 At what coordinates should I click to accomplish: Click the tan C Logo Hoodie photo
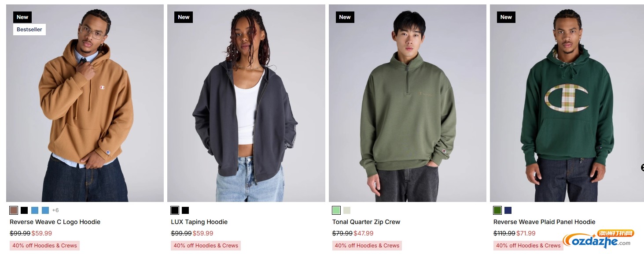coord(85,103)
